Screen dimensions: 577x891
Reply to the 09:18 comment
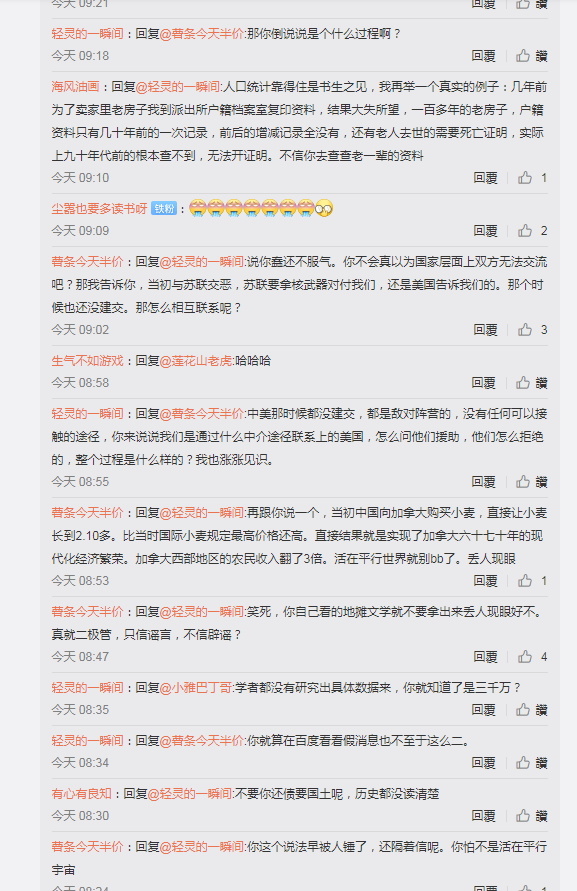(x=483, y=56)
